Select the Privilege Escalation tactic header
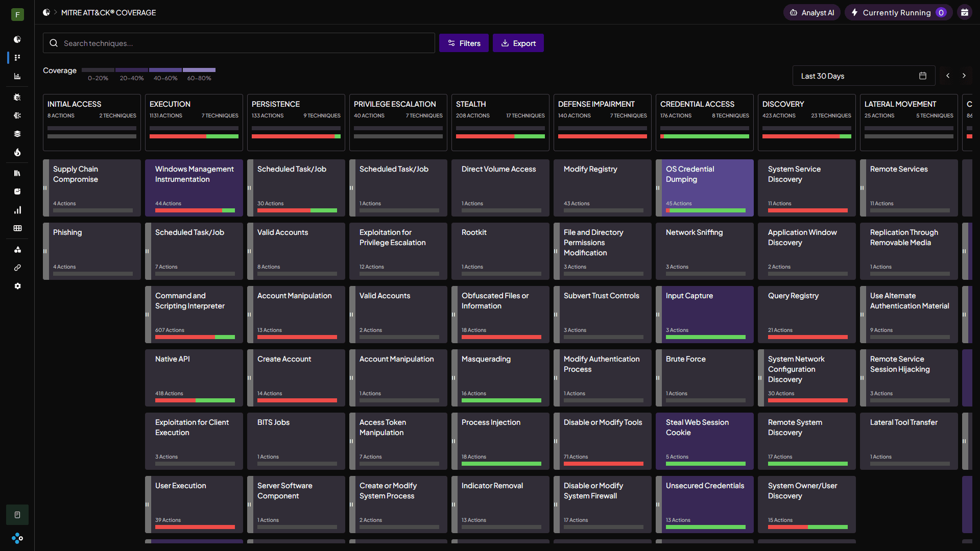This screenshot has width=980, height=551. 398,123
